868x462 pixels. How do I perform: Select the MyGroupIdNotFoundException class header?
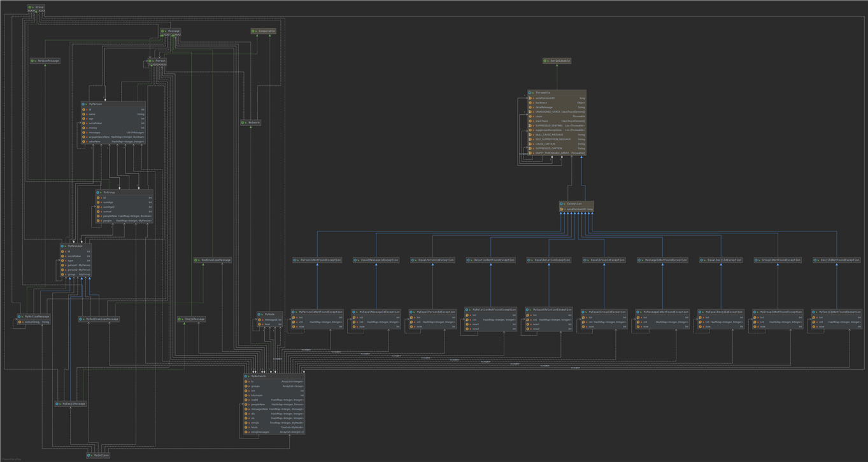(778, 312)
